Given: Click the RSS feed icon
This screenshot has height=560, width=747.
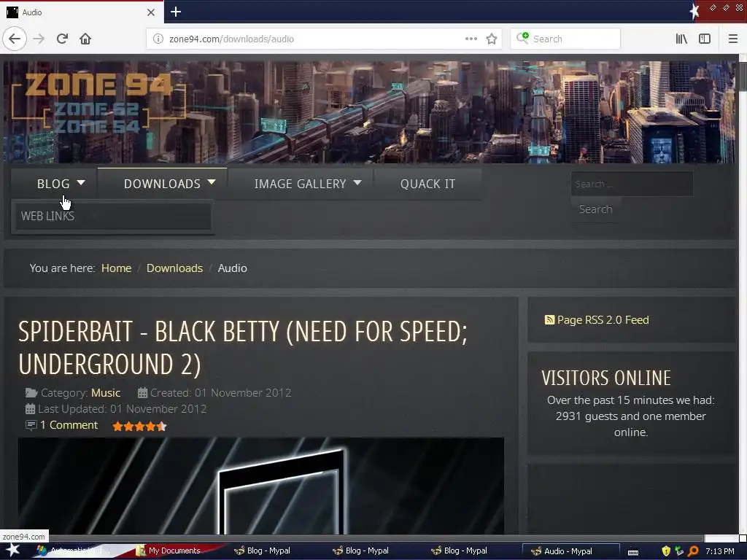Looking at the screenshot, I should click(x=549, y=319).
